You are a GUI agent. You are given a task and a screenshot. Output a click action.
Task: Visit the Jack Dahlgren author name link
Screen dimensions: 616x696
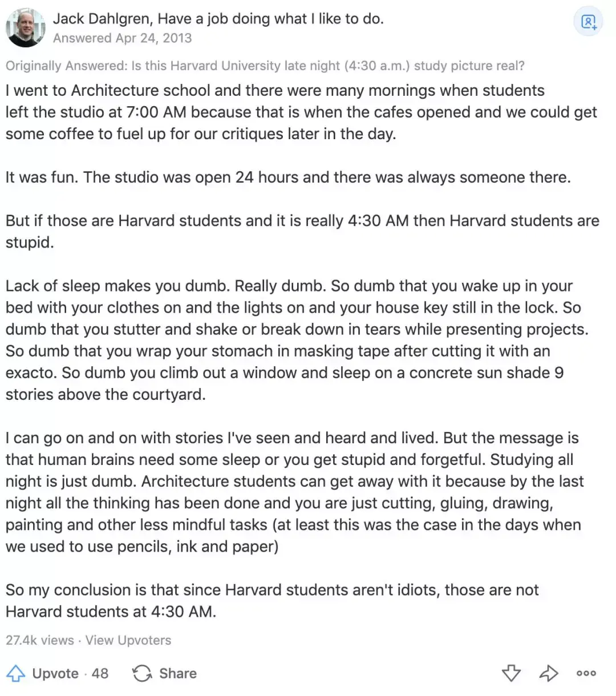(x=102, y=19)
